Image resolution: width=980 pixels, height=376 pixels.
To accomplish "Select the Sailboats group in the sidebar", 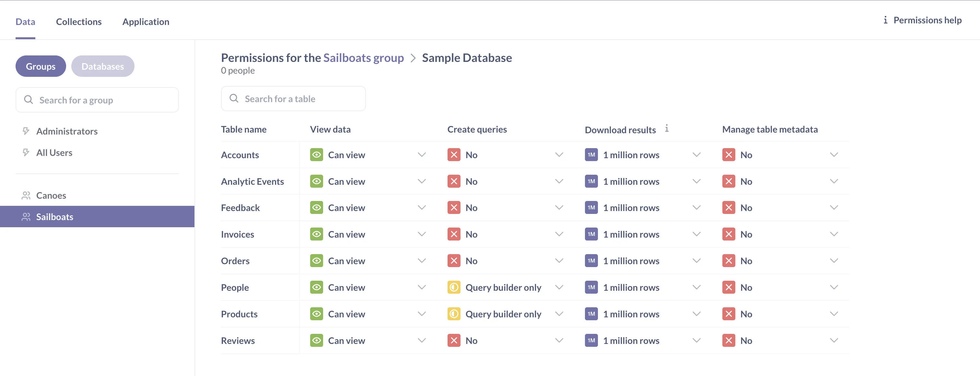I will tap(55, 217).
